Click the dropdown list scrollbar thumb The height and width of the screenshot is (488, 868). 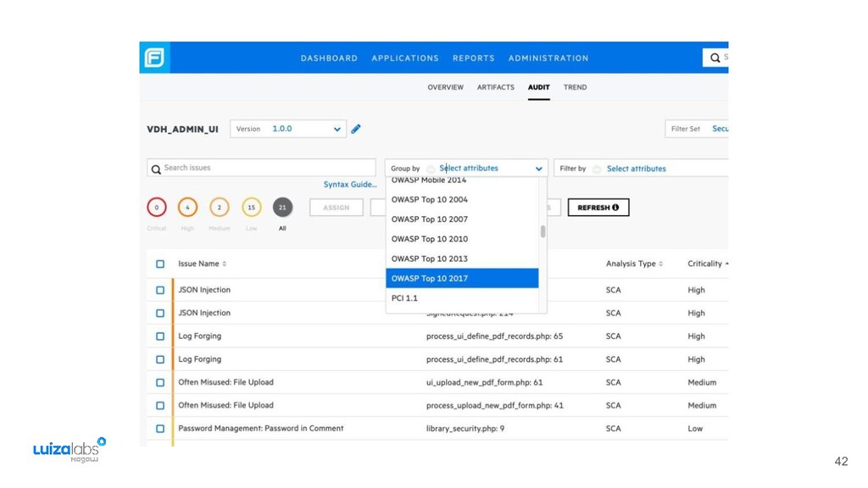[x=543, y=231]
